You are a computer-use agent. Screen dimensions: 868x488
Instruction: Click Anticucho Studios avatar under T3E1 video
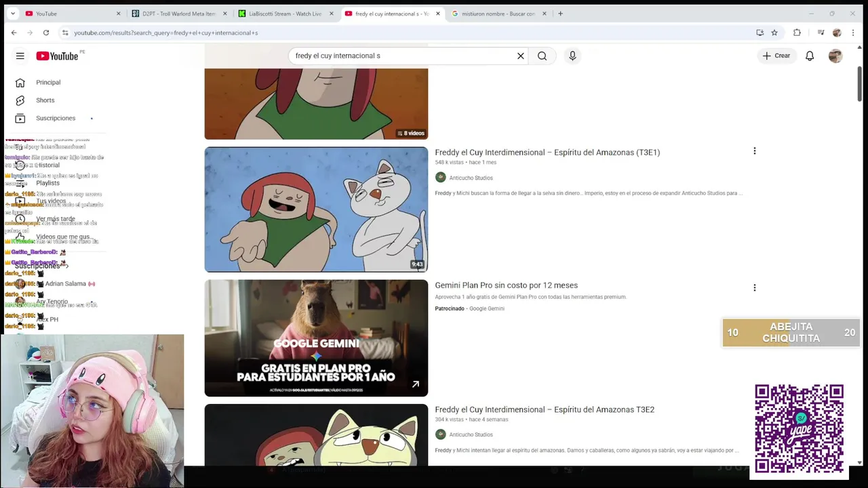(441, 178)
